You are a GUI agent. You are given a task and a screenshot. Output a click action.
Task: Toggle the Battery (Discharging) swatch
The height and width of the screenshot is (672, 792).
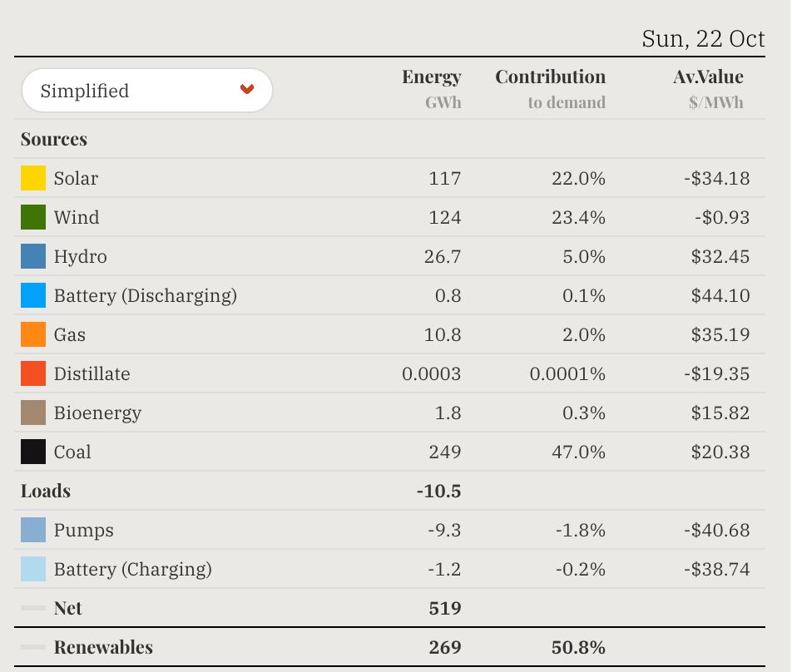(x=33, y=295)
